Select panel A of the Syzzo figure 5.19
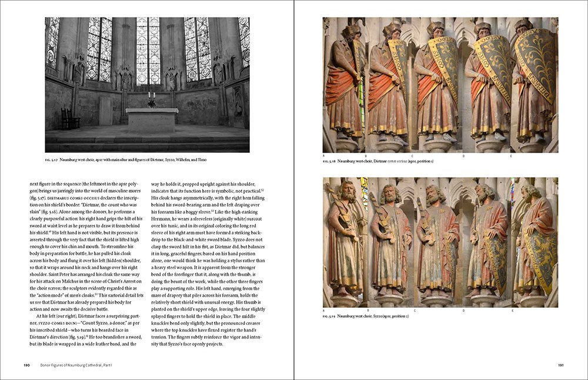Screen dimensions: 588x380 coord(345,243)
